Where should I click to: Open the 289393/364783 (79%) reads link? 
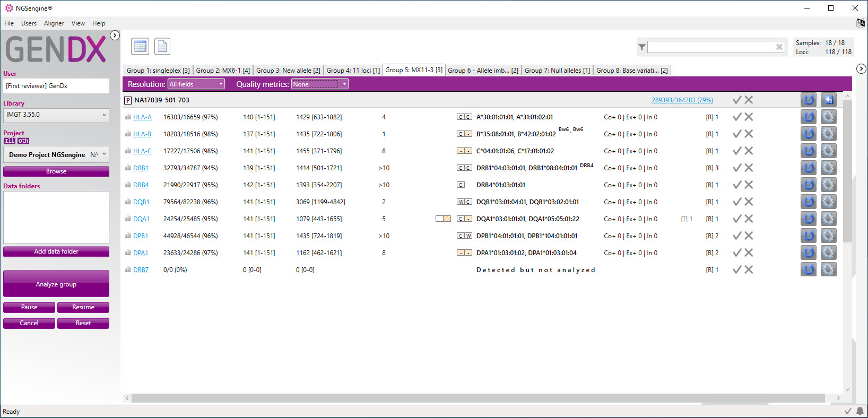point(682,100)
